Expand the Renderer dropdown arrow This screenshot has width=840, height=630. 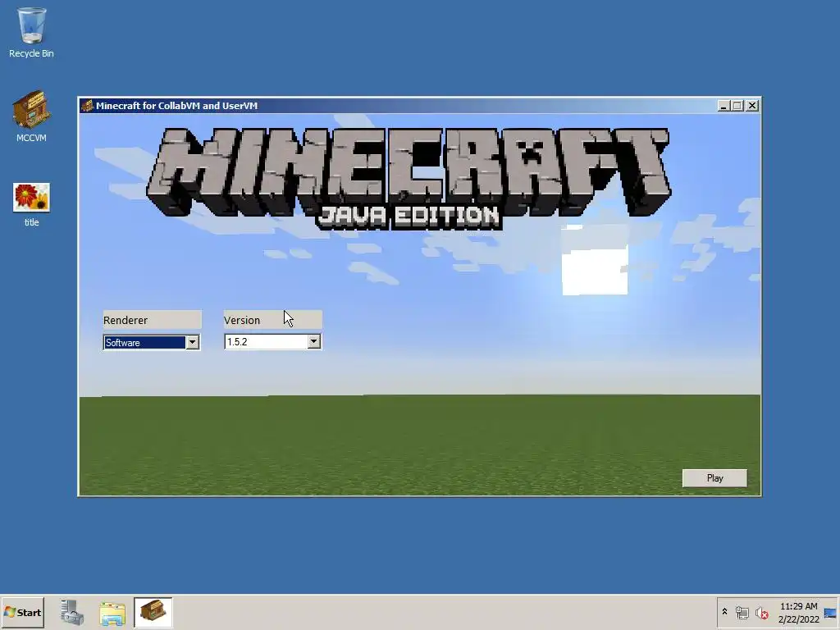click(x=192, y=342)
